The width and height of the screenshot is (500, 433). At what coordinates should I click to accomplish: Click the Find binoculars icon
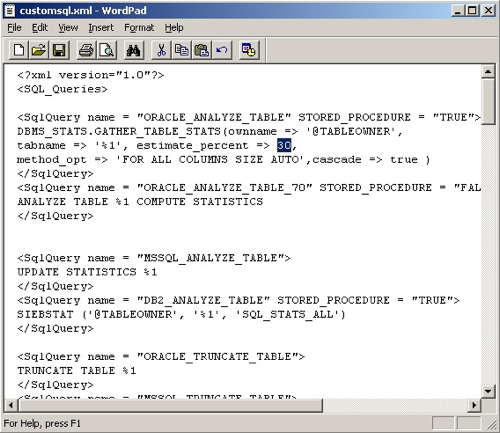click(134, 50)
